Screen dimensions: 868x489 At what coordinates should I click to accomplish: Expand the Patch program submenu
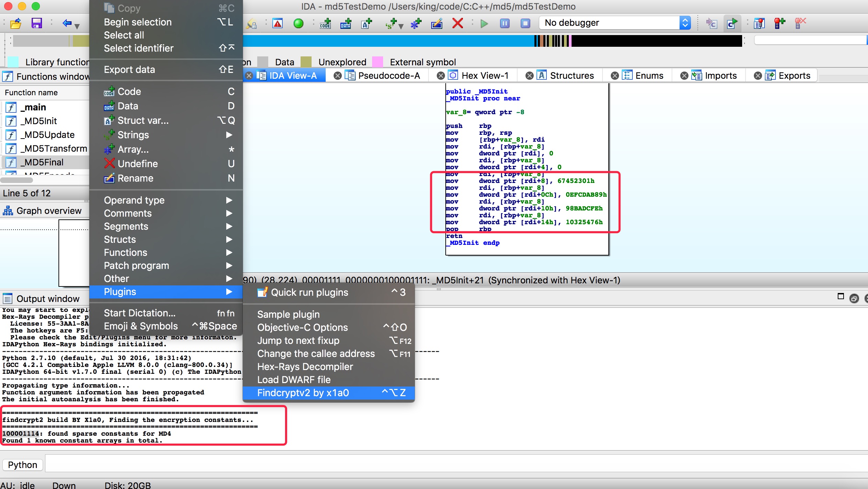(x=166, y=265)
